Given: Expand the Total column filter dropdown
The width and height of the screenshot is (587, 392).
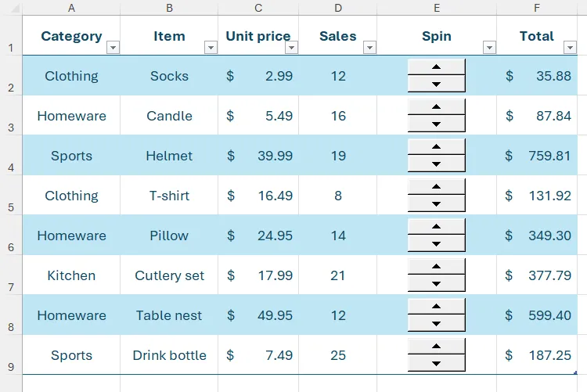Looking at the screenshot, I should pyautogui.click(x=570, y=48).
